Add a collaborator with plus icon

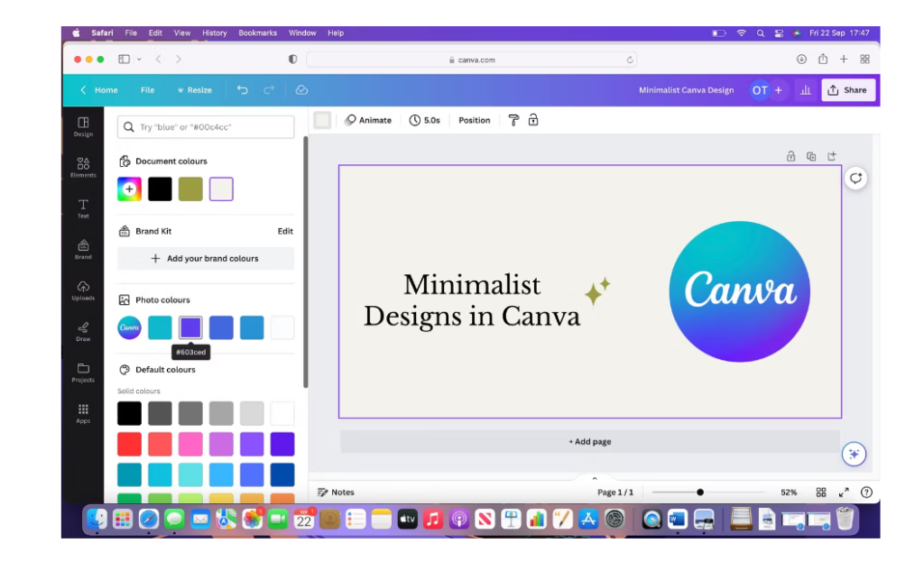779,90
